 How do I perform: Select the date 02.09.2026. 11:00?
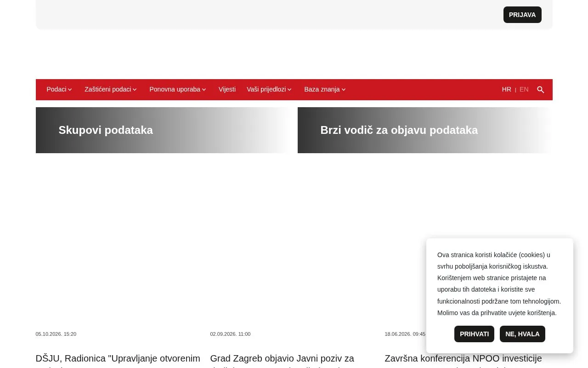tap(230, 334)
